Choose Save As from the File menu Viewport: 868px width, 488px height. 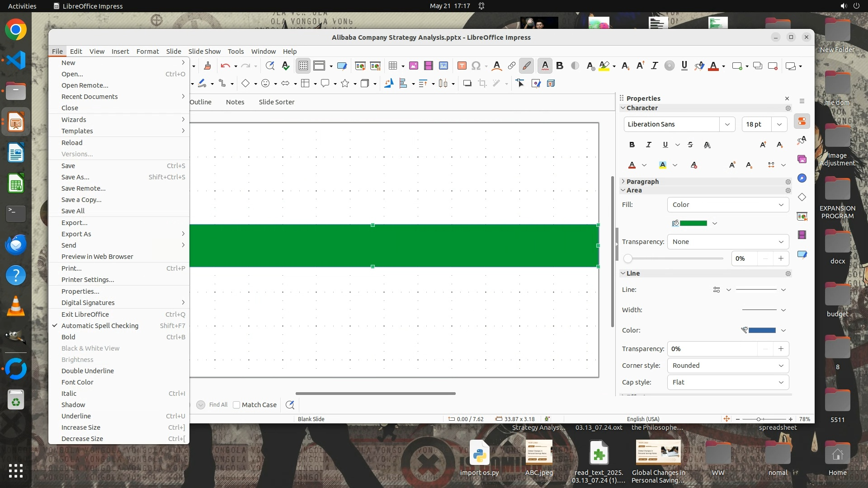point(75,177)
